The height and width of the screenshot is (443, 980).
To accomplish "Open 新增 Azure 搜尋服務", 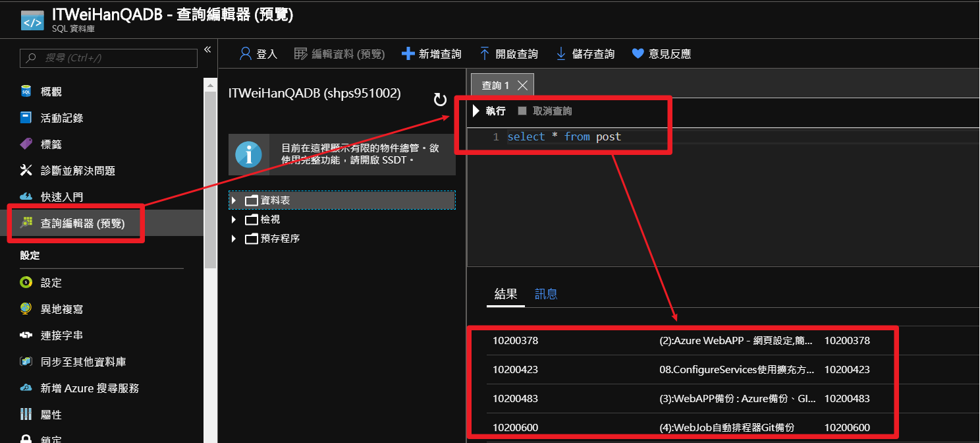I will tap(90, 388).
